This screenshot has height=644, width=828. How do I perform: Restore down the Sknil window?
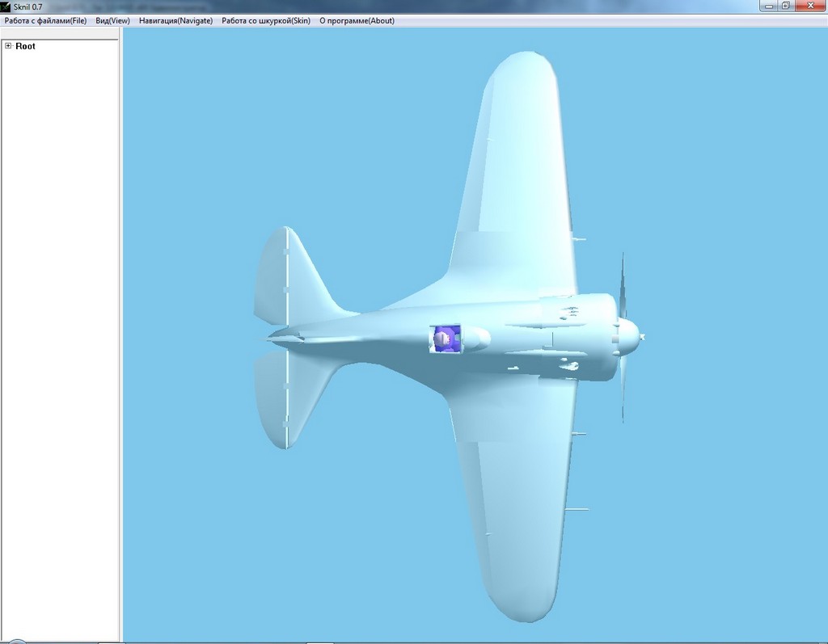[785, 6]
